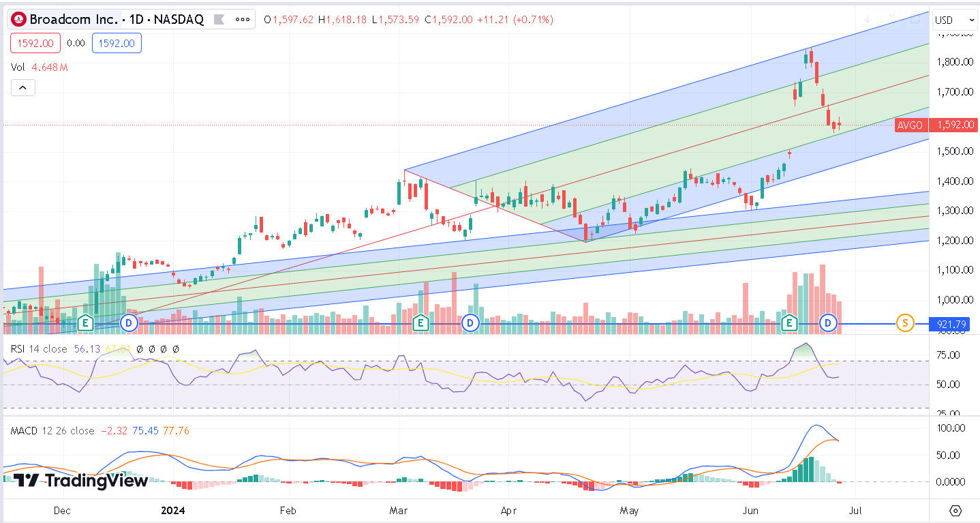Click the Jul label on the time axis

(857, 510)
